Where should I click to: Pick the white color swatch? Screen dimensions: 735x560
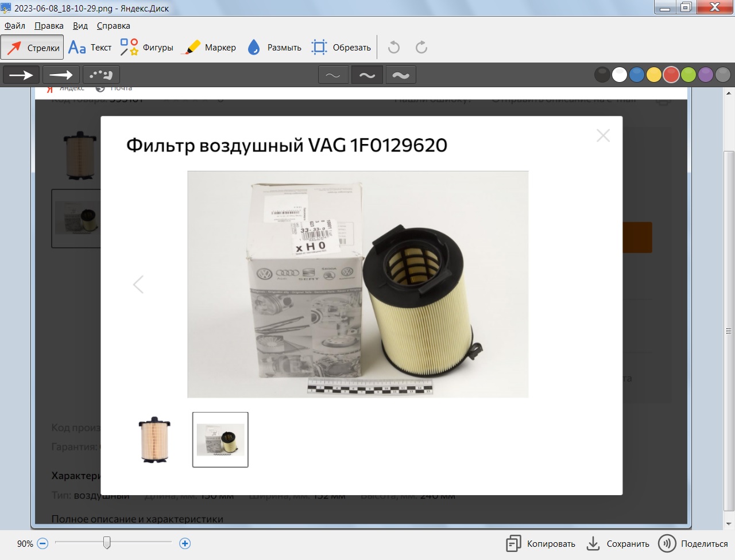620,75
